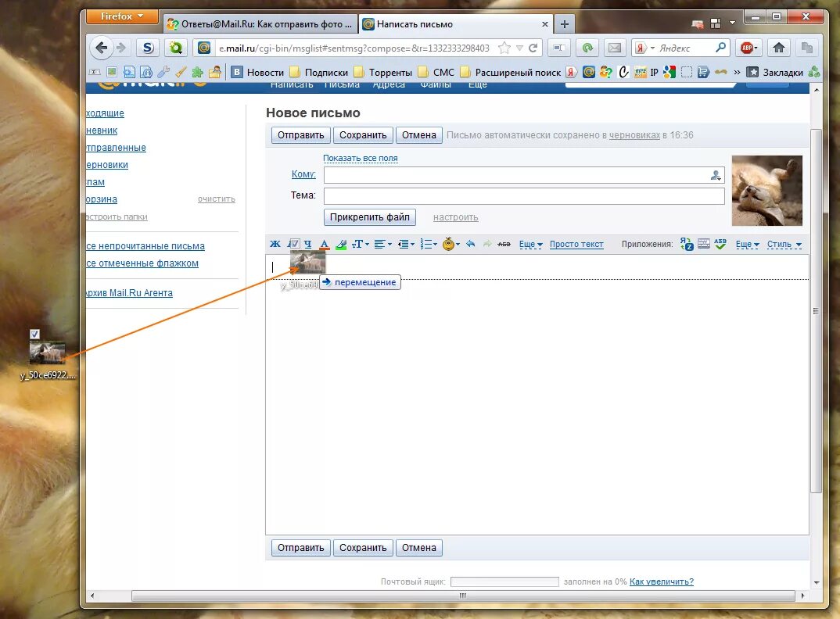The width and height of the screenshot is (840, 619).
Task: Click top 'Отмена' button
Action: pos(419,135)
